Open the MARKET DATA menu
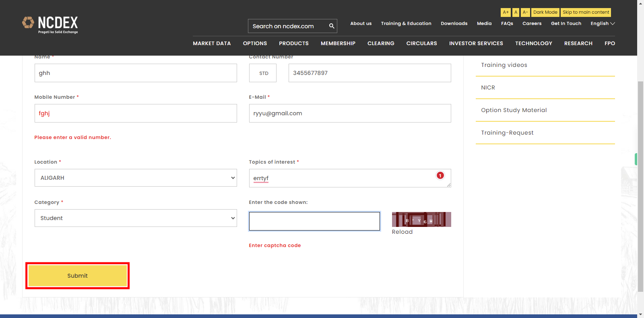 coord(212,43)
